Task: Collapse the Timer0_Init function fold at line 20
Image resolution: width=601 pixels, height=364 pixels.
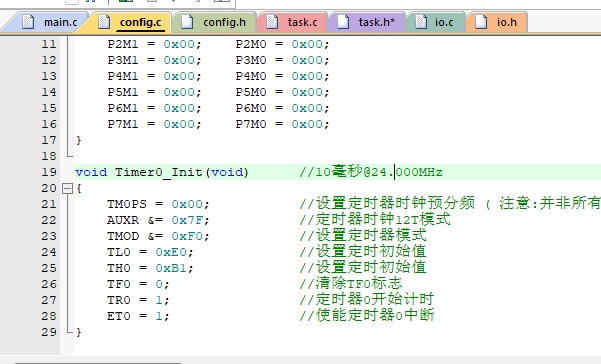Action: [67, 188]
